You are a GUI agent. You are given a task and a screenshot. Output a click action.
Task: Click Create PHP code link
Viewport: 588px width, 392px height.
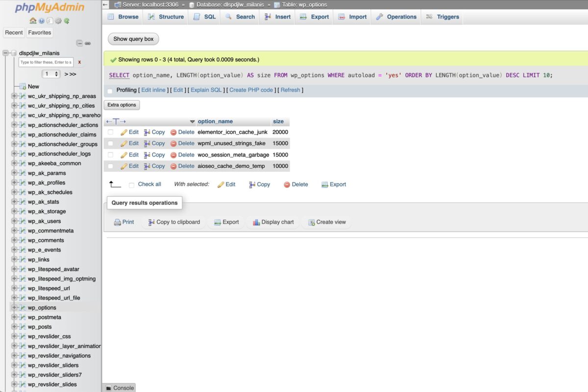[251, 90]
